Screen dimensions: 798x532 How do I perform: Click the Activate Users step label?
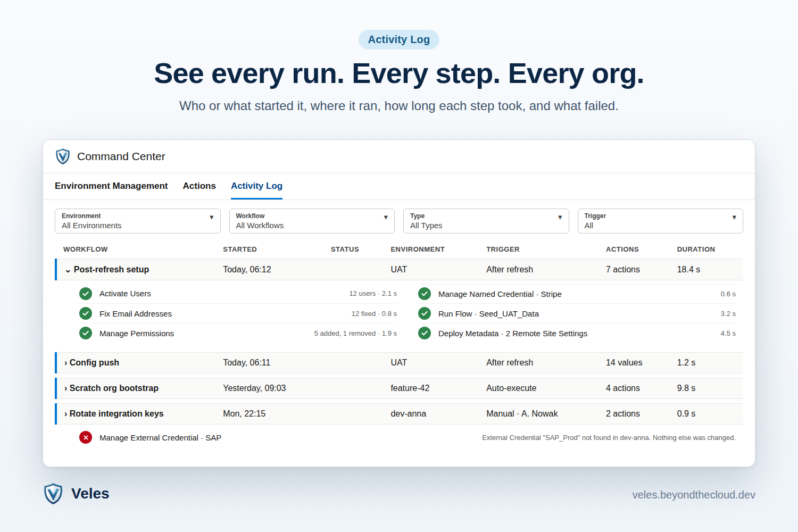point(125,294)
